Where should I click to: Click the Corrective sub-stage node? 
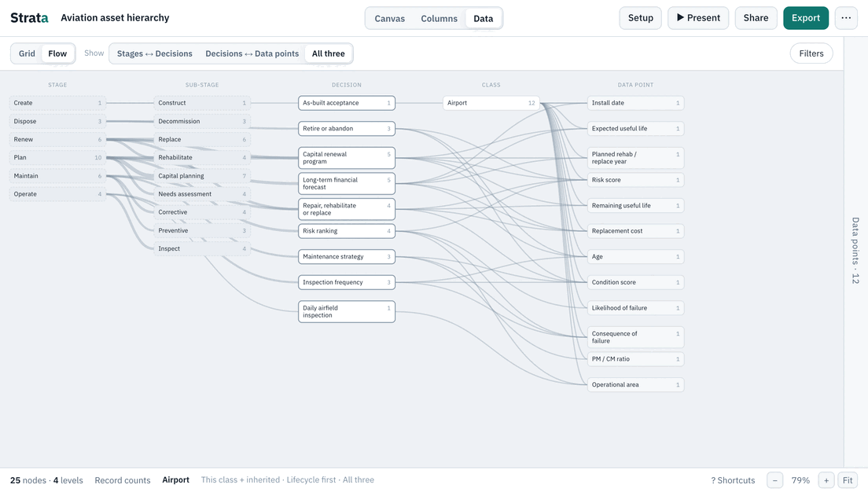click(202, 212)
